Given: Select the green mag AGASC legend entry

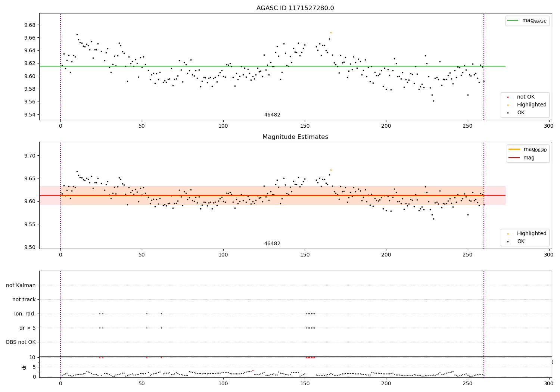Looking at the screenshot, I should click(527, 21).
